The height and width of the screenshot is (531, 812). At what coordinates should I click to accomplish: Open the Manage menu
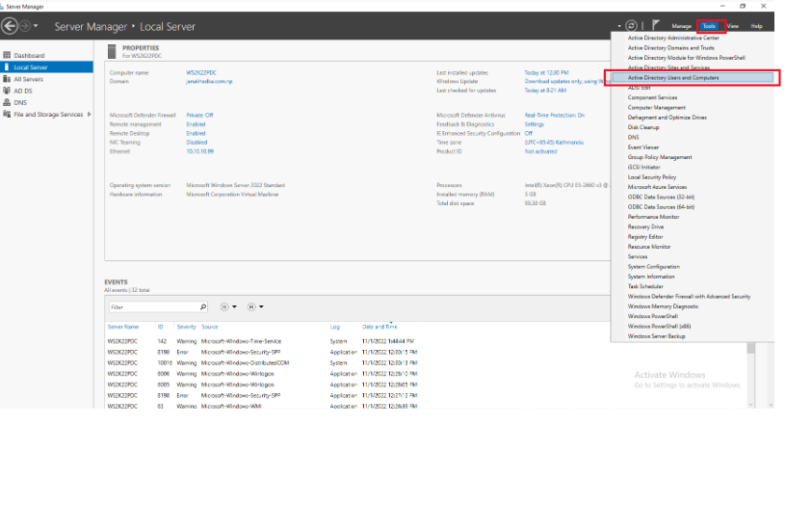tap(681, 26)
